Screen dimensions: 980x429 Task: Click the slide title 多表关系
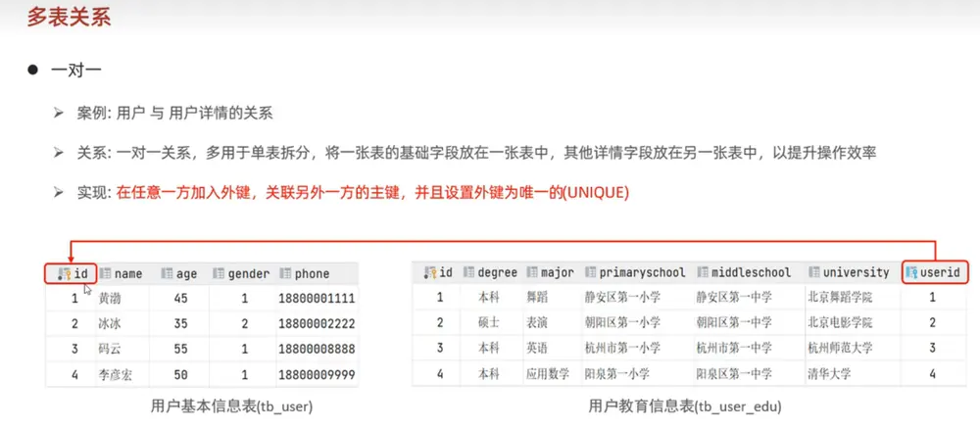69,17
